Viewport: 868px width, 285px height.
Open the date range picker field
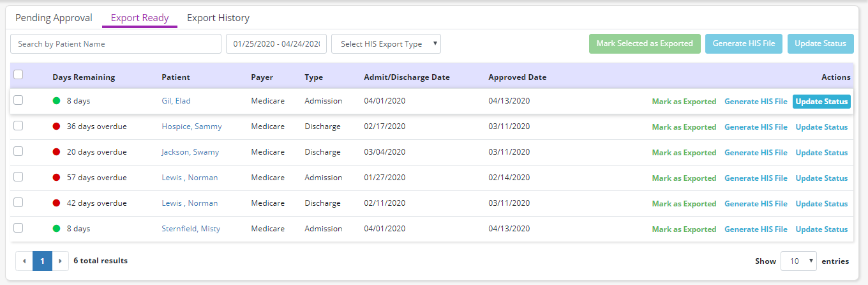tap(276, 44)
